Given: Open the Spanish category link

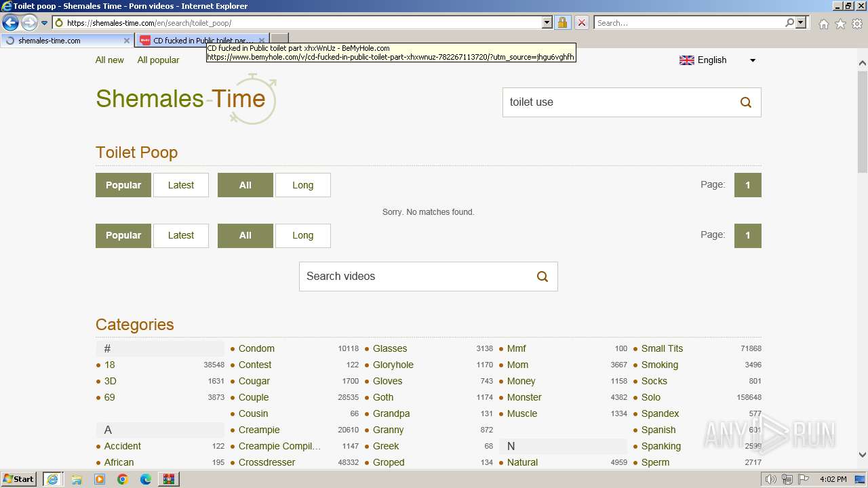Looking at the screenshot, I should click(x=658, y=430).
